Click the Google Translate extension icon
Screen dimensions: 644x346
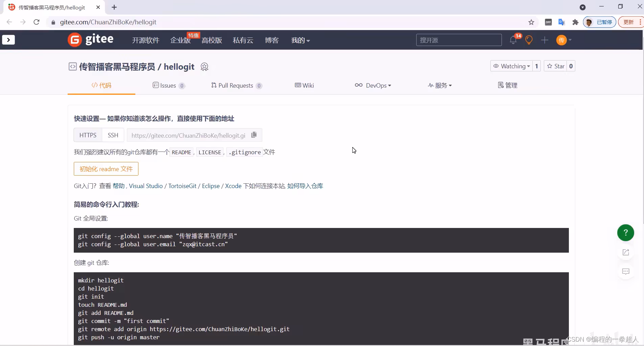(x=562, y=22)
